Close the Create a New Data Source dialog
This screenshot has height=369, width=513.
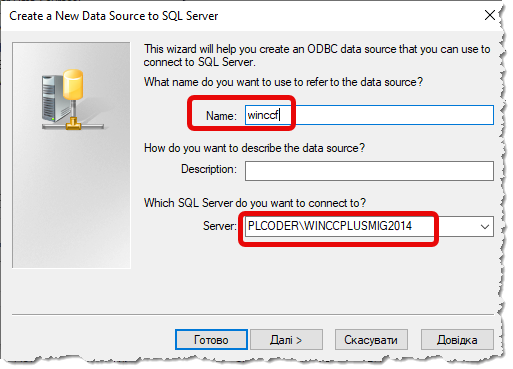(489, 15)
